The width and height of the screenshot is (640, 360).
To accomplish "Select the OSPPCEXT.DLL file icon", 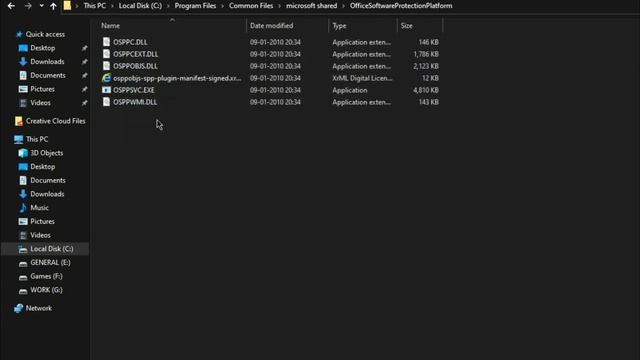I will (x=107, y=54).
